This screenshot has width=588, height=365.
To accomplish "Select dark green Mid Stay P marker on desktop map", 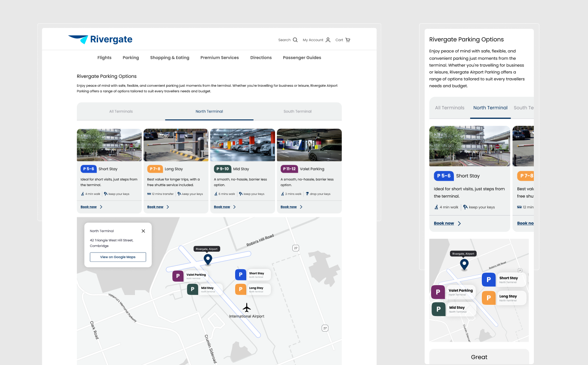I will click(193, 289).
